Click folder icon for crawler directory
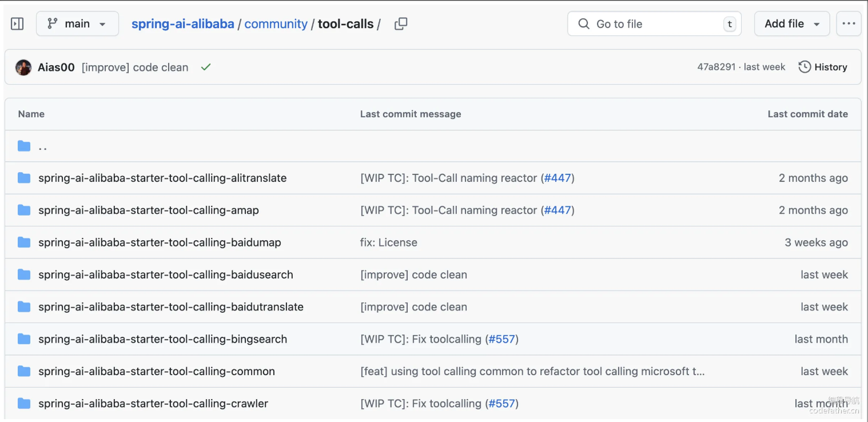This screenshot has width=868, height=422. (x=24, y=404)
